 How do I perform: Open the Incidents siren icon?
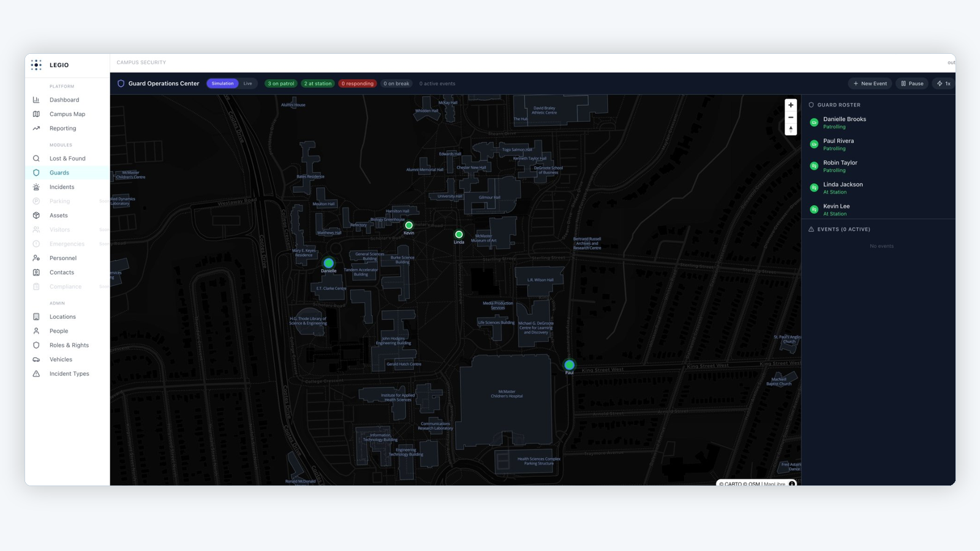(x=36, y=187)
